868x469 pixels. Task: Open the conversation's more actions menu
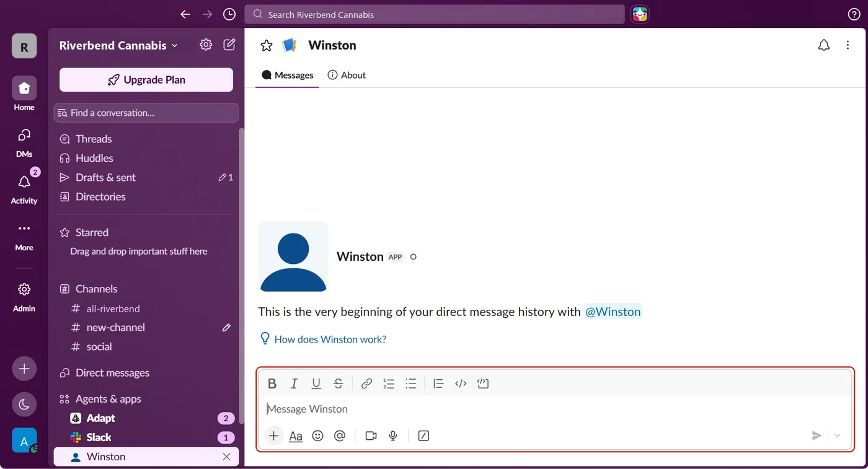pyautogui.click(x=848, y=45)
